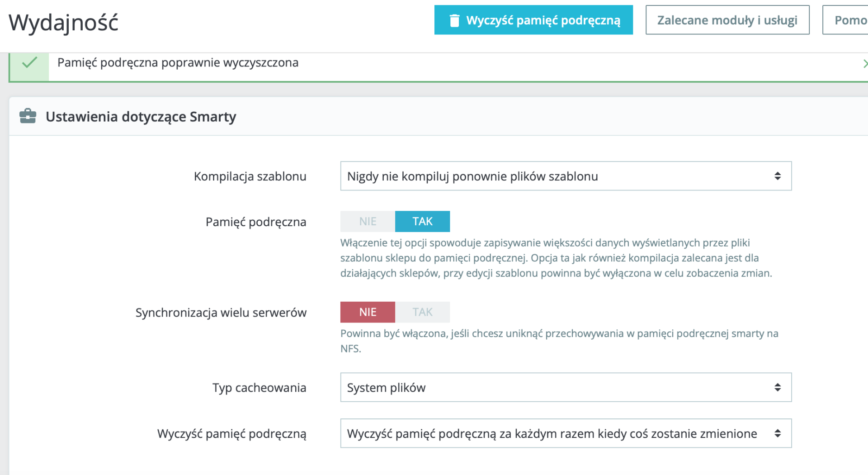Open the Kompilacja szablonu dropdown
Screen dimensions: 868x475
[x=565, y=176]
